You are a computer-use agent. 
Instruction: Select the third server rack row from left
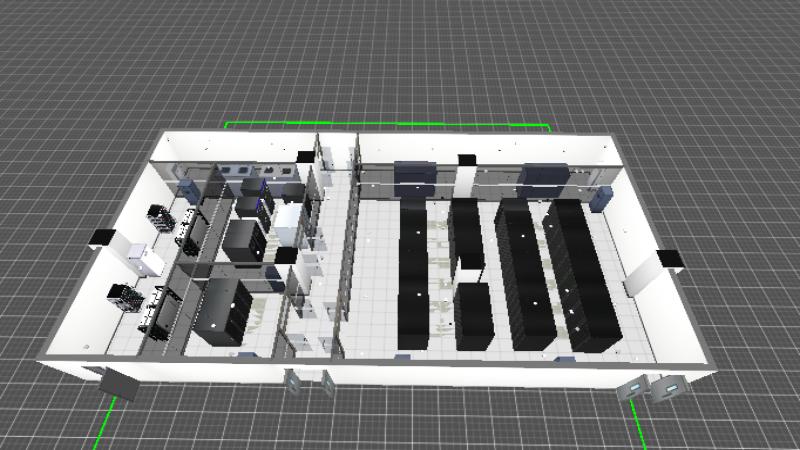[x=522, y=277]
